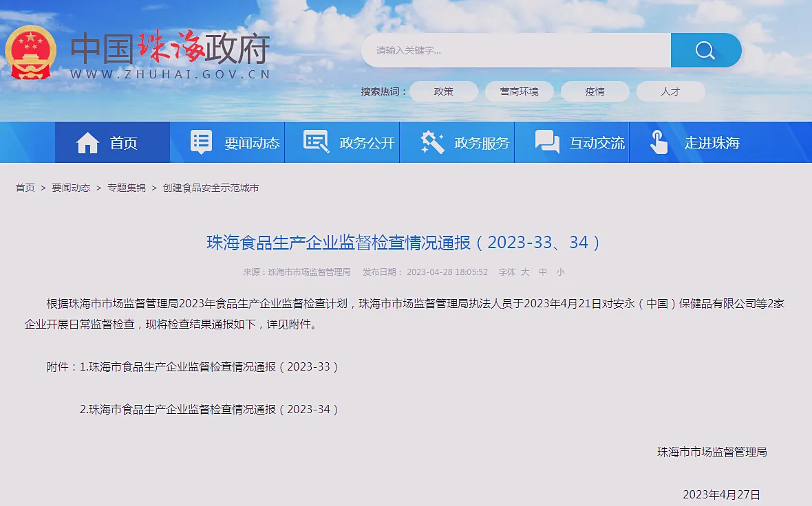Viewport: 812px width, 506px height.
Task: Open attachment 2 通报（2023-34）
Action: coord(209,409)
